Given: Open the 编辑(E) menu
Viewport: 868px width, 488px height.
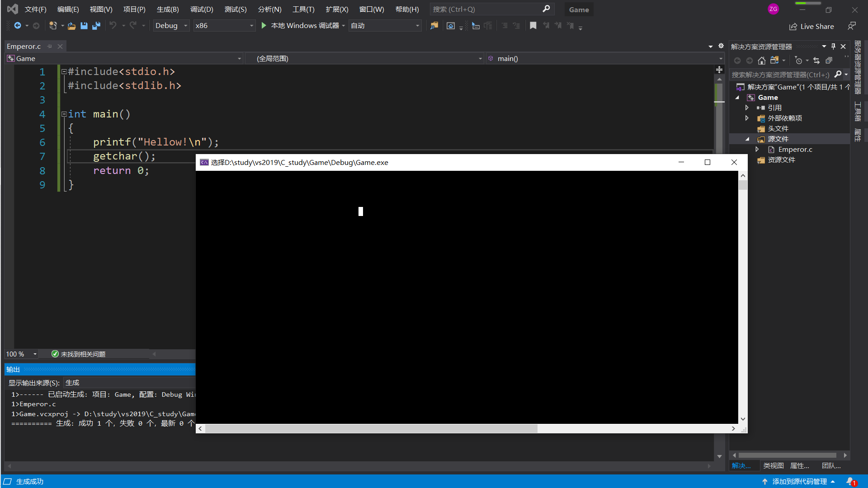Looking at the screenshot, I should pos(68,9).
